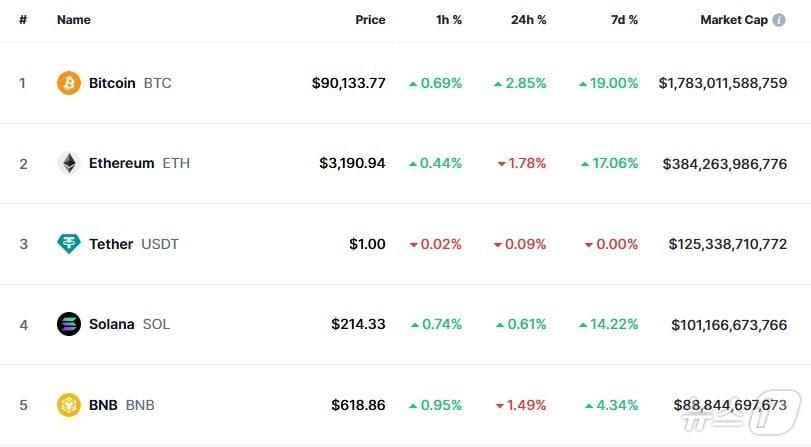Open the Ethereum name link
The image size is (811, 447).
(x=121, y=163)
